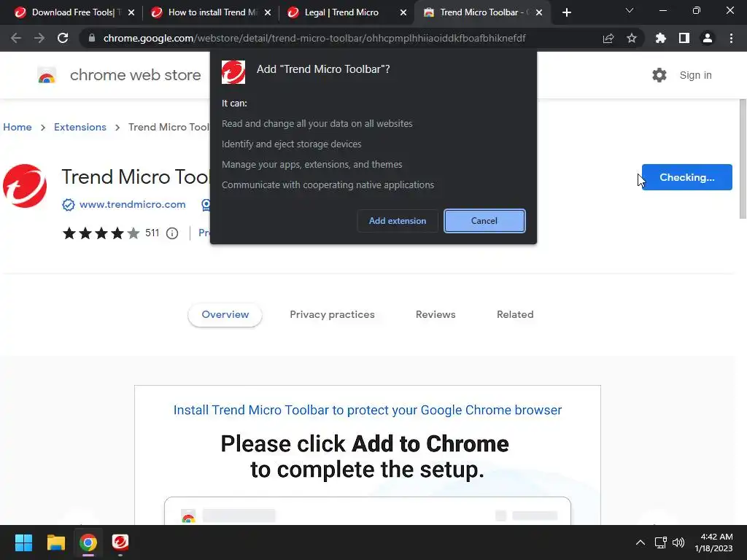This screenshot has height=560, width=747.
Task: Close the Download Free Tools tab
Action: [131, 13]
